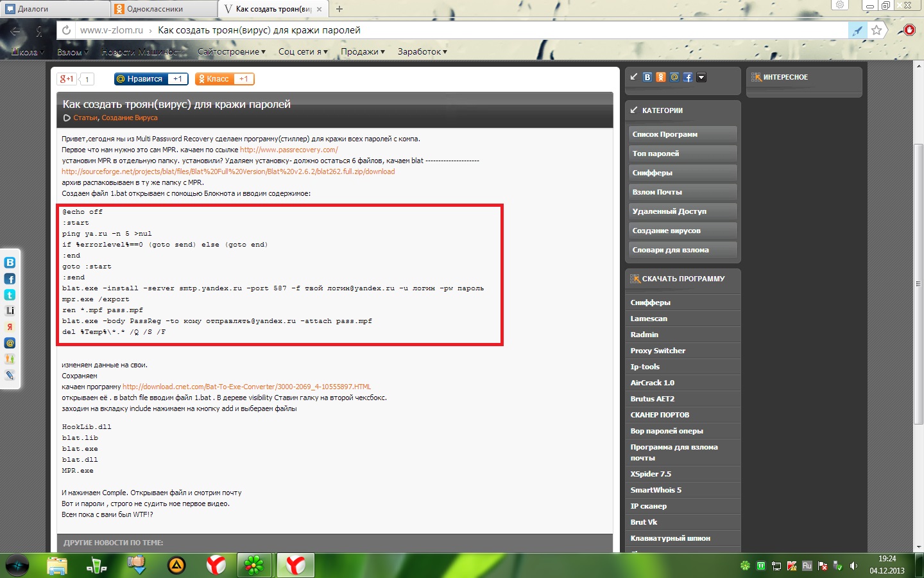Open Lamescan download link
The image size is (924, 578).
click(649, 319)
